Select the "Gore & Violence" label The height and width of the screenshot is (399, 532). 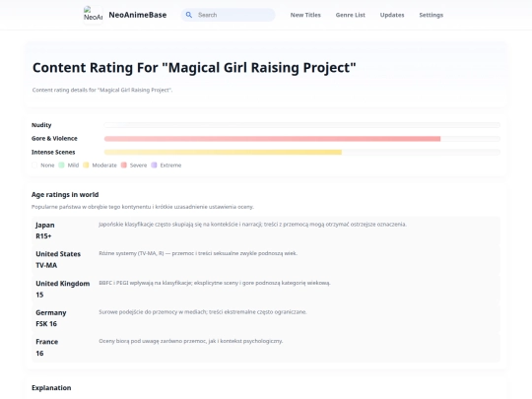click(54, 139)
